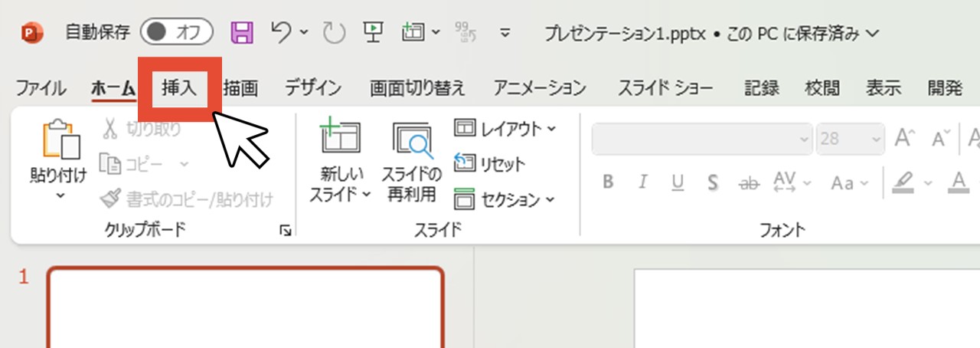Toggle the AutoSave switch
Screen dimensions: 980x348
[175, 32]
